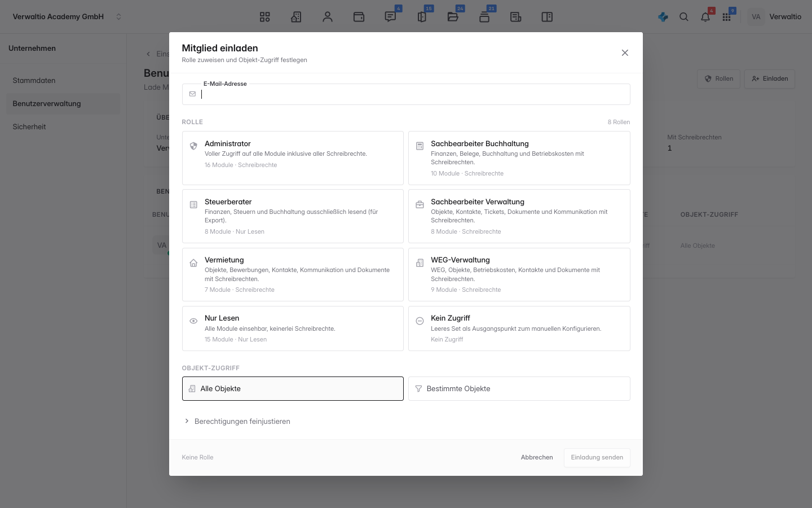Image resolution: width=812 pixels, height=508 pixels.
Task: Pick the WEG-Verwaltung role card
Action: coord(519,274)
